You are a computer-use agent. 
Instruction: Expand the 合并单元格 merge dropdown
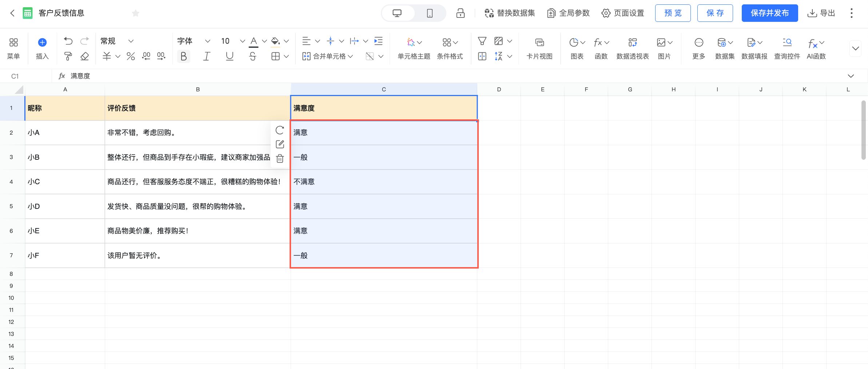(x=327, y=56)
